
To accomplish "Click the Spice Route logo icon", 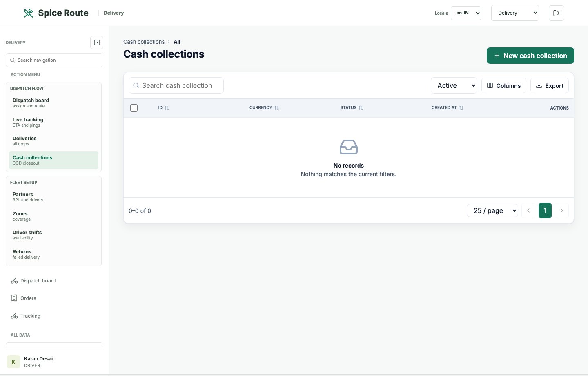I will 29,13.
